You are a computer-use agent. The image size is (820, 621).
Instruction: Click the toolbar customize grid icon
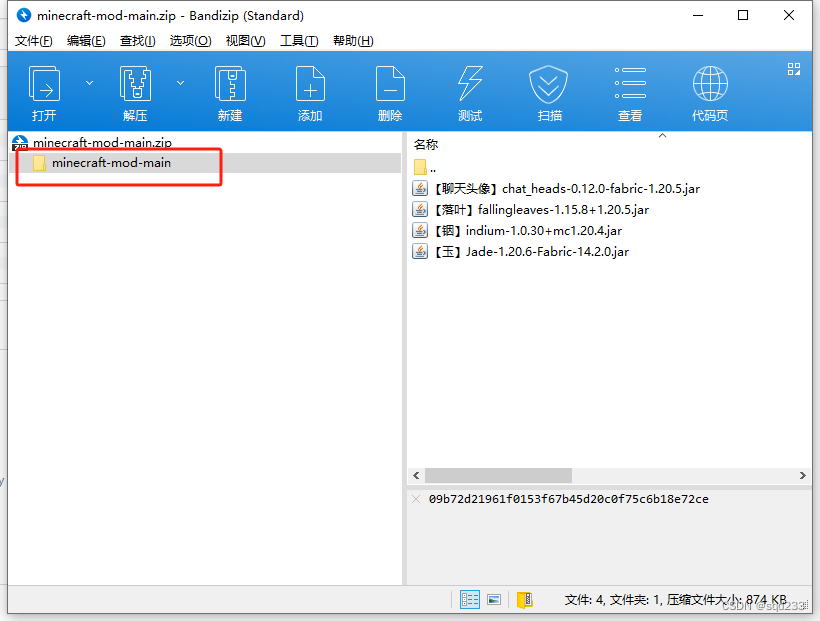tap(794, 69)
